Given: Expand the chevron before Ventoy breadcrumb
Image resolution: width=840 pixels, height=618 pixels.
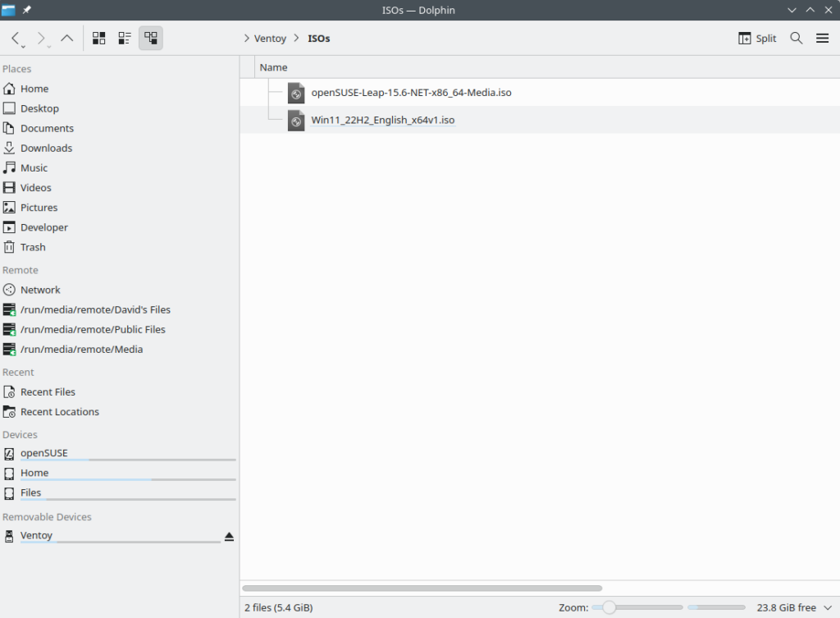Looking at the screenshot, I should tap(246, 38).
